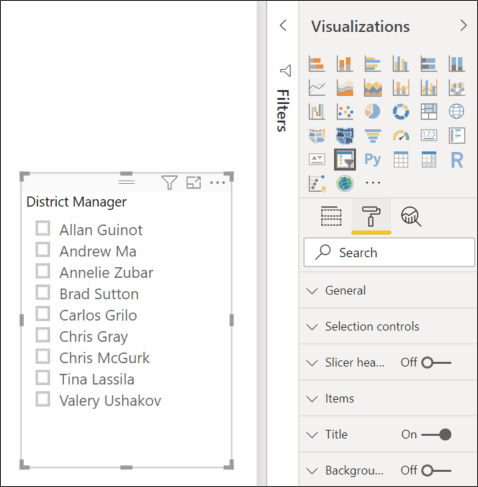Image resolution: width=478 pixels, height=487 pixels.
Task: Select the waterfall chart visual
Action: (317, 111)
